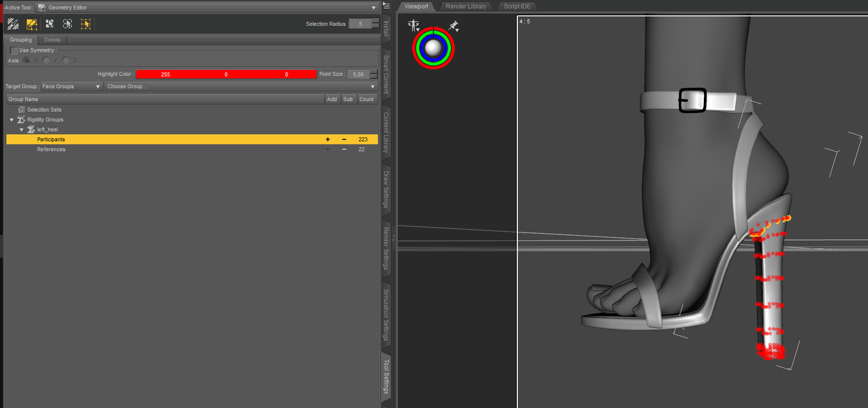The image size is (868, 408).
Task: Subtract selection from References with minus
Action: point(344,149)
